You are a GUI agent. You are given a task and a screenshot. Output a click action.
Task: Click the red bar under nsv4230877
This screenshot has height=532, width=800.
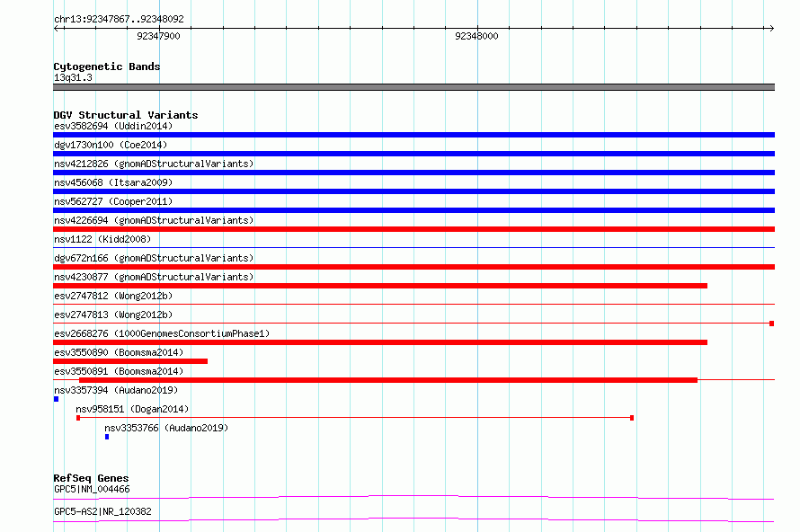click(x=380, y=286)
